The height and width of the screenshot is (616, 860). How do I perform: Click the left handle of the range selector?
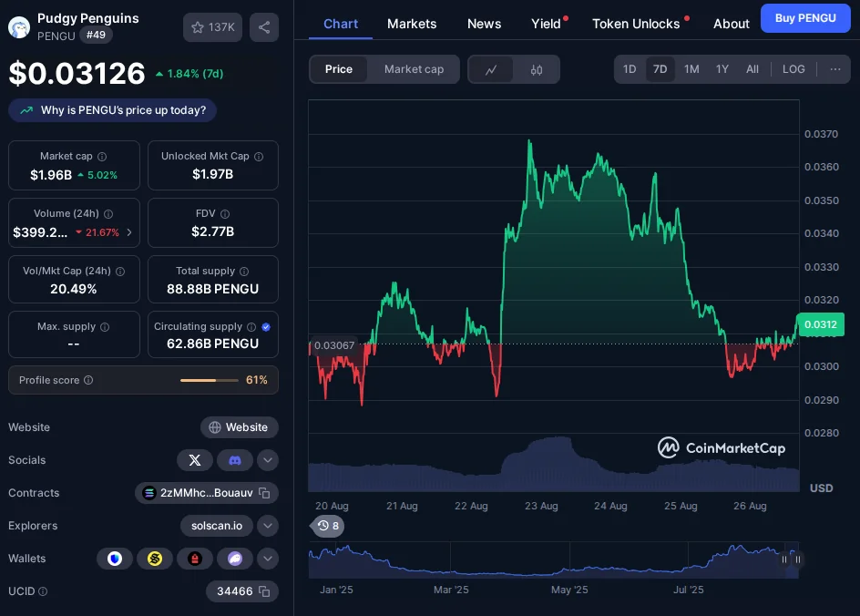tap(784, 560)
